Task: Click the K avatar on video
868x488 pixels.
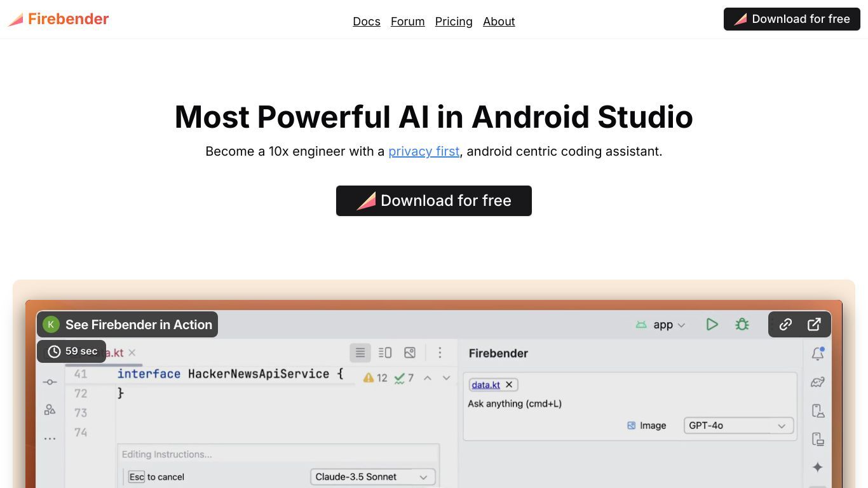Action: coord(51,325)
